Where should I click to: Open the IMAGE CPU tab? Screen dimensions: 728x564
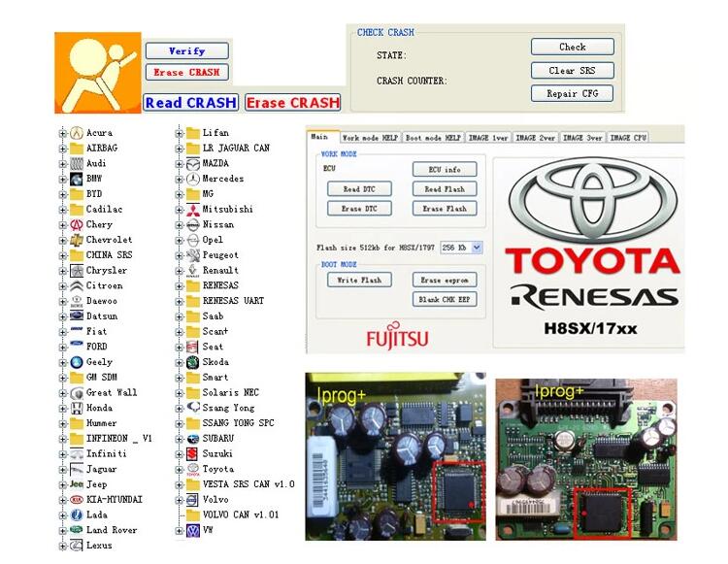[628, 138]
